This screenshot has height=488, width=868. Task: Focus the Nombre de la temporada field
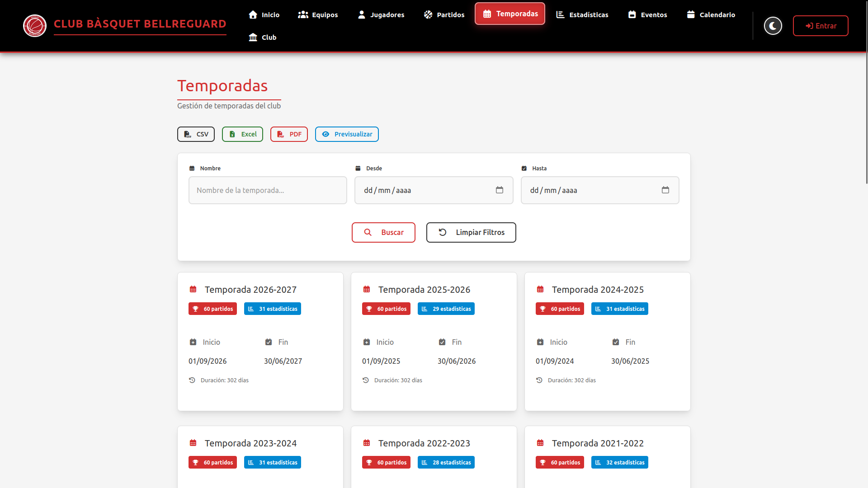[268, 190]
